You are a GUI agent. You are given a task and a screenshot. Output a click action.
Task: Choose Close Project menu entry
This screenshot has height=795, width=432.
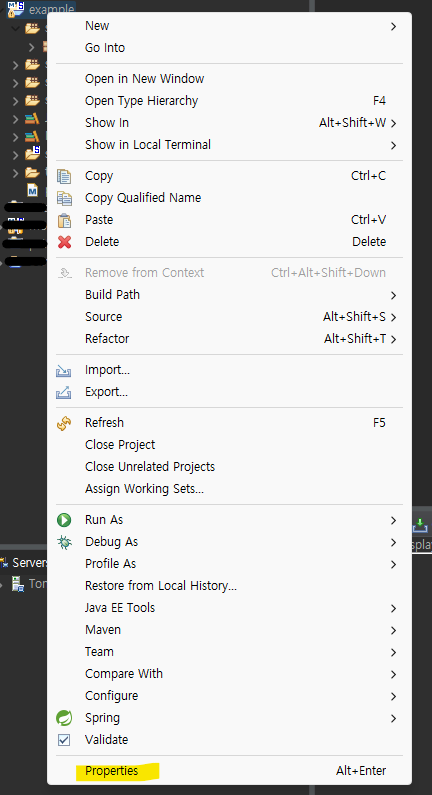(x=229, y=445)
